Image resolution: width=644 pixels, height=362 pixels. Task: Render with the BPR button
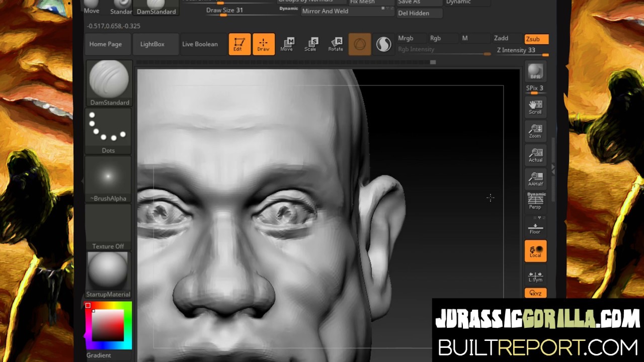[x=535, y=71]
